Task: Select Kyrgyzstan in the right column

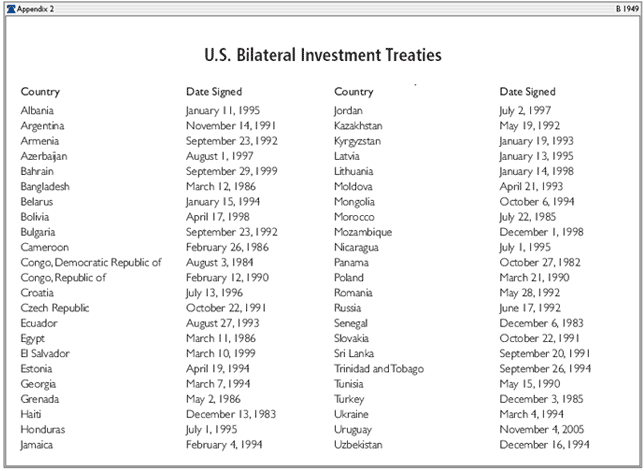Action: (x=359, y=143)
